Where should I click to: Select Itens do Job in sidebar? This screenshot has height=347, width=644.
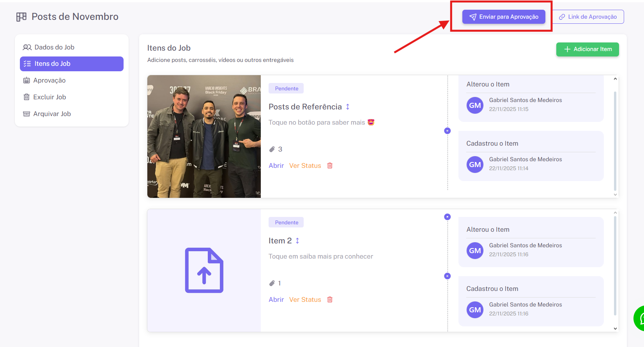(x=71, y=64)
